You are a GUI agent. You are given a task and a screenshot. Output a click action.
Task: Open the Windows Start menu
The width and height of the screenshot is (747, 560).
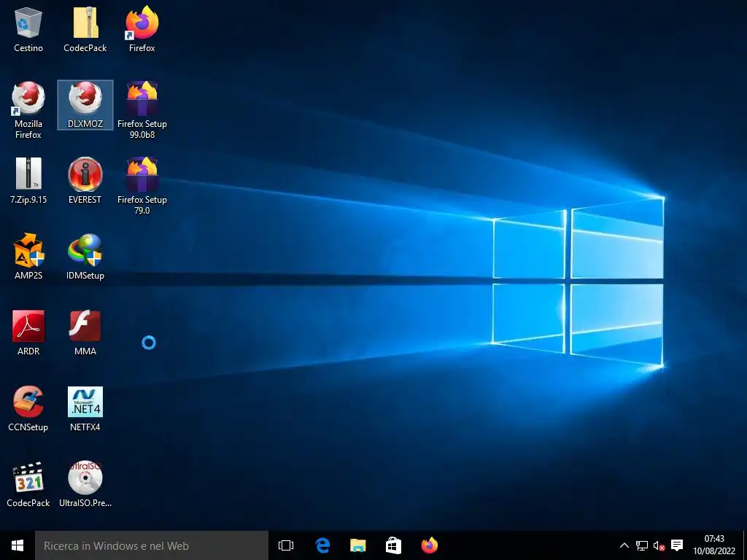point(18,545)
